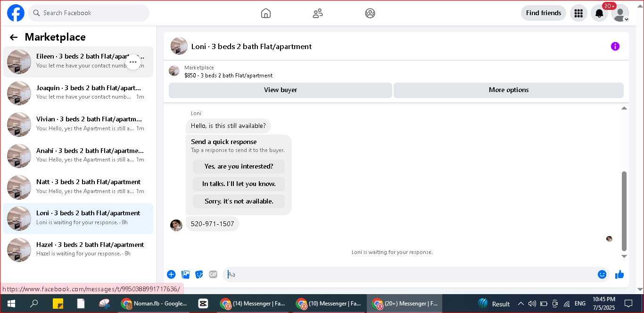Switch to (20+) Messenger Chrome window
Image resolution: width=644 pixels, height=313 pixels.
(405, 304)
